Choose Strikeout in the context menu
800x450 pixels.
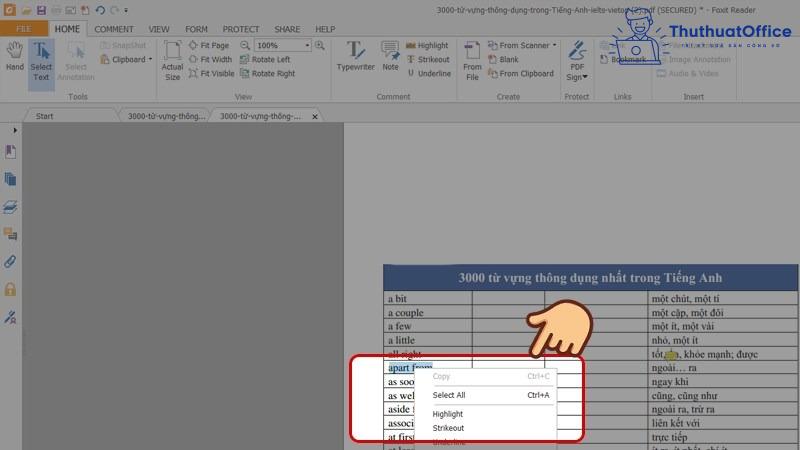pos(485,428)
